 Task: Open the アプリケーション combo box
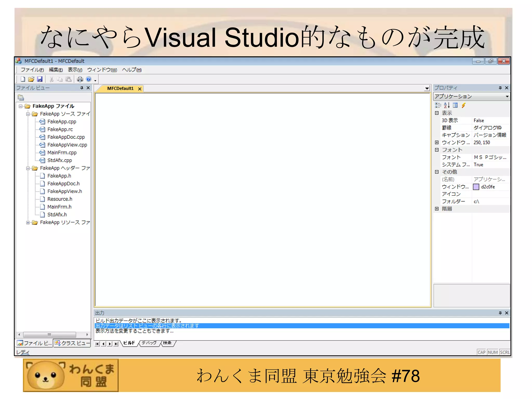coord(472,96)
